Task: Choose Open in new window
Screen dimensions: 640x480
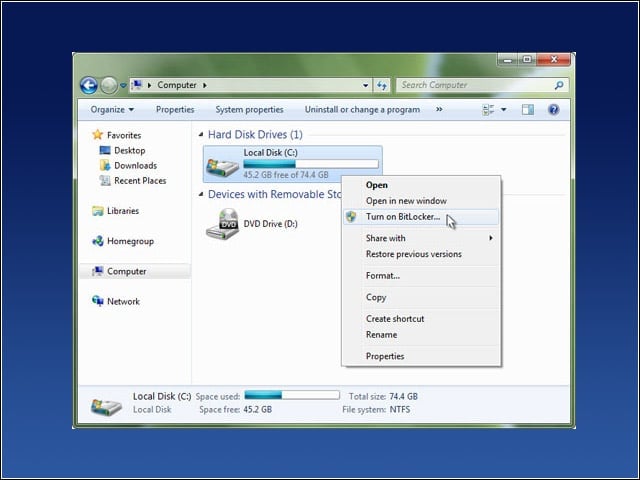Action: [421, 201]
